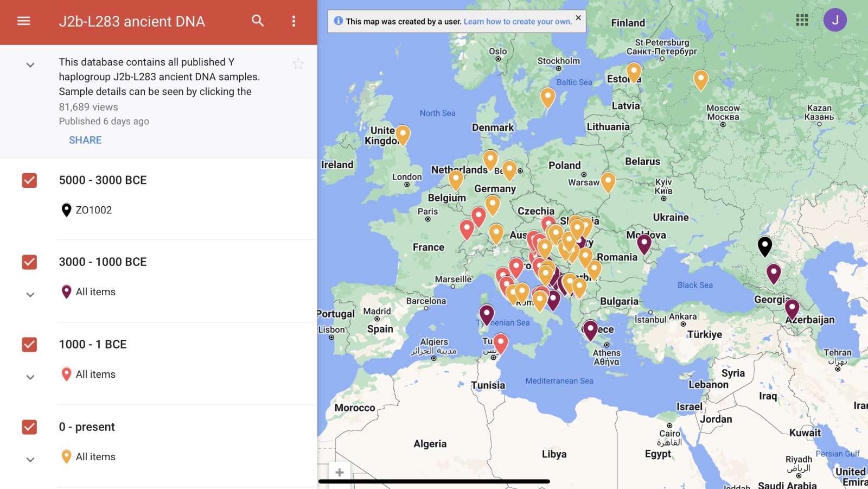Click the 'Libya' country label on map
Viewport: 868px width, 489px height.
[554, 454]
